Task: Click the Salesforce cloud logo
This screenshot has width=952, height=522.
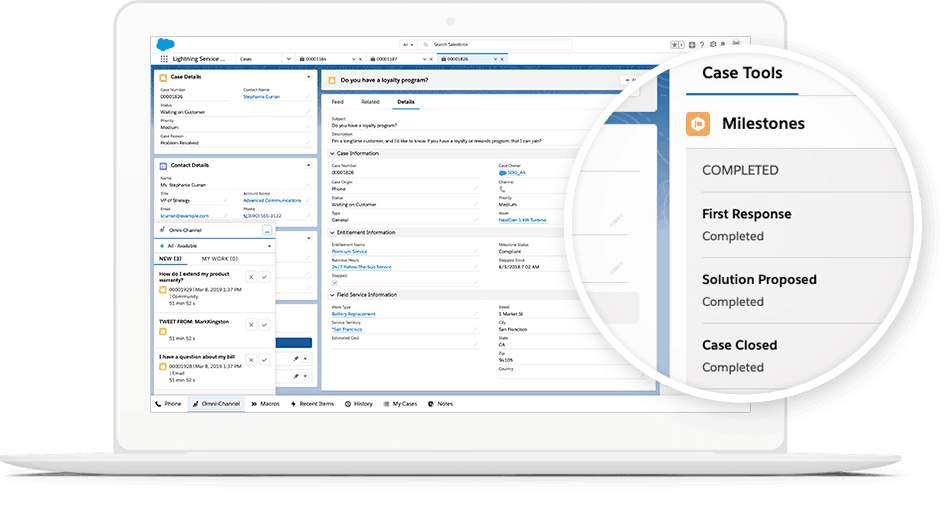Action: tap(165, 44)
